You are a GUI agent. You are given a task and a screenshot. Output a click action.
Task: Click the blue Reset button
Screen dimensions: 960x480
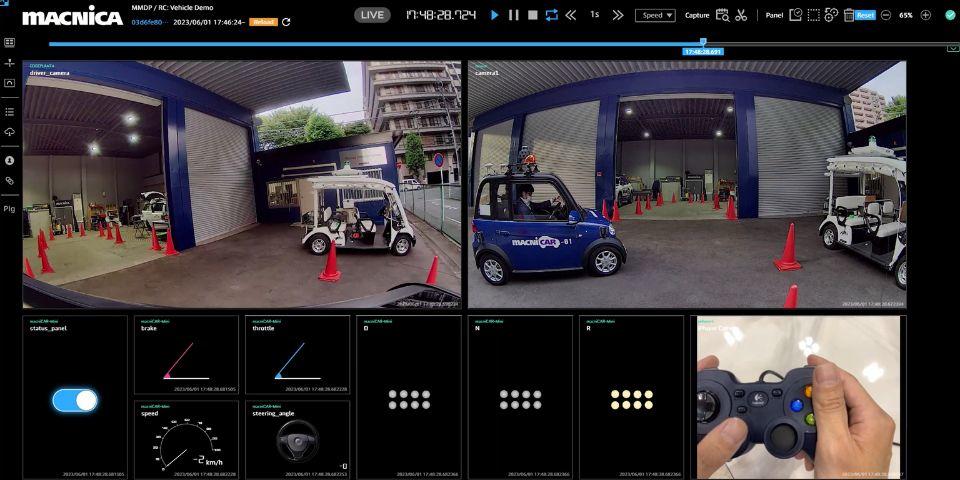tap(865, 15)
